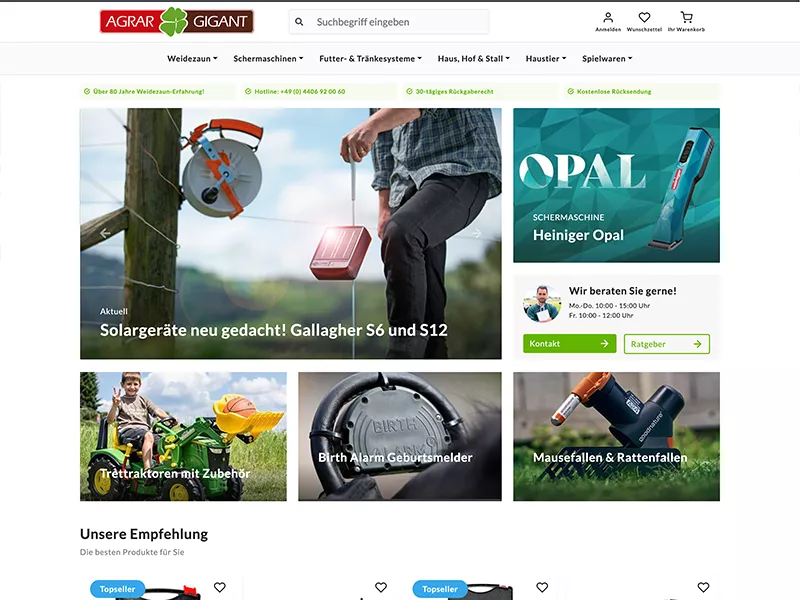
Task: Open Trettraktoren mit Zubehör tile
Action: pos(183,436)
